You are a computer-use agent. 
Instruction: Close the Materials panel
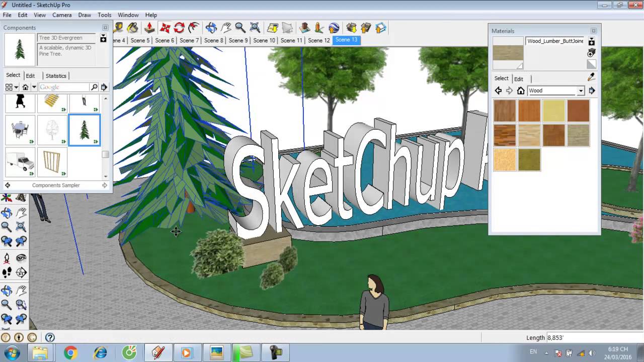coord(593,31)
